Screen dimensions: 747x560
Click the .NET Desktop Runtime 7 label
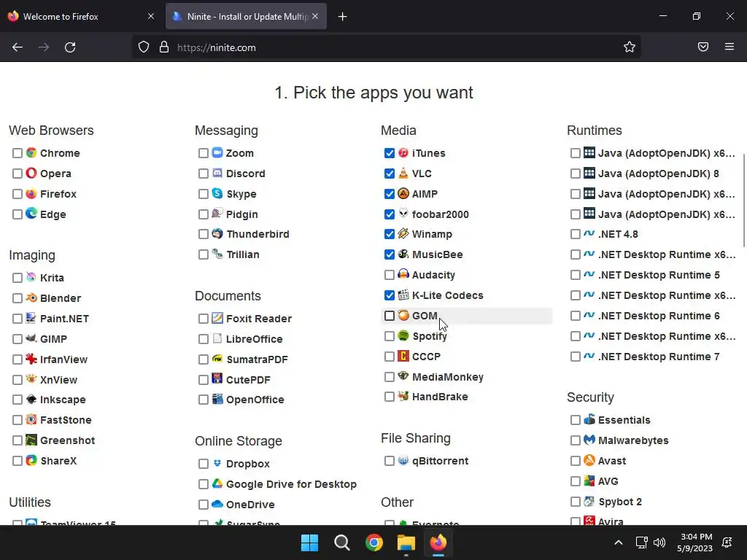click(x=659, y=357)
